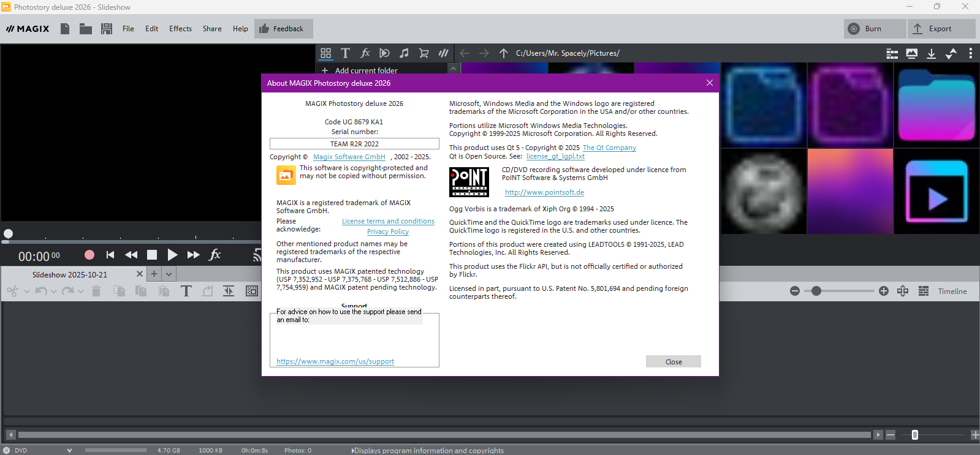Click the zoom in plus button beside the slider

click(884, 291)
